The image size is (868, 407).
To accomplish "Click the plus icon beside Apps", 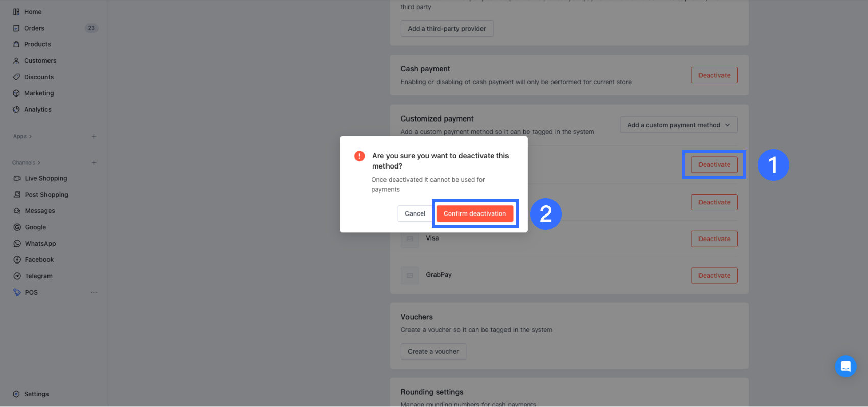I will (94, 137).
